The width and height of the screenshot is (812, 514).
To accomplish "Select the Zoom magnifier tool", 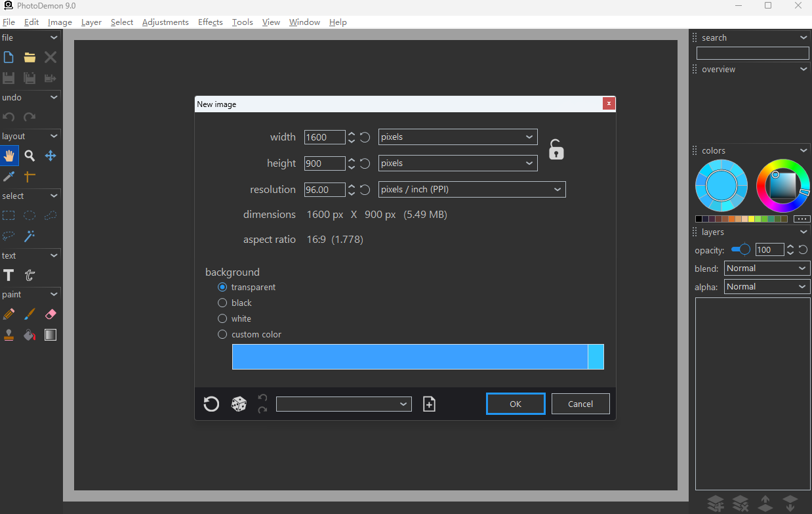I will pos(30,156).
